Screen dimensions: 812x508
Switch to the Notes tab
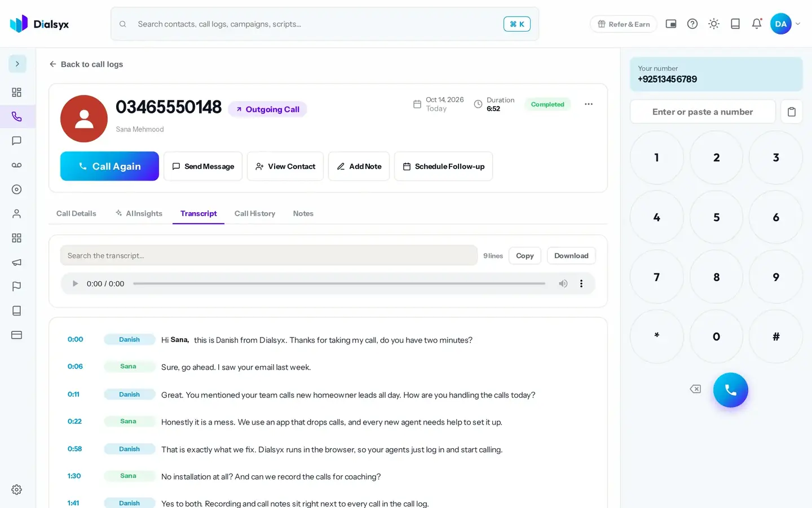coord(303,213)
